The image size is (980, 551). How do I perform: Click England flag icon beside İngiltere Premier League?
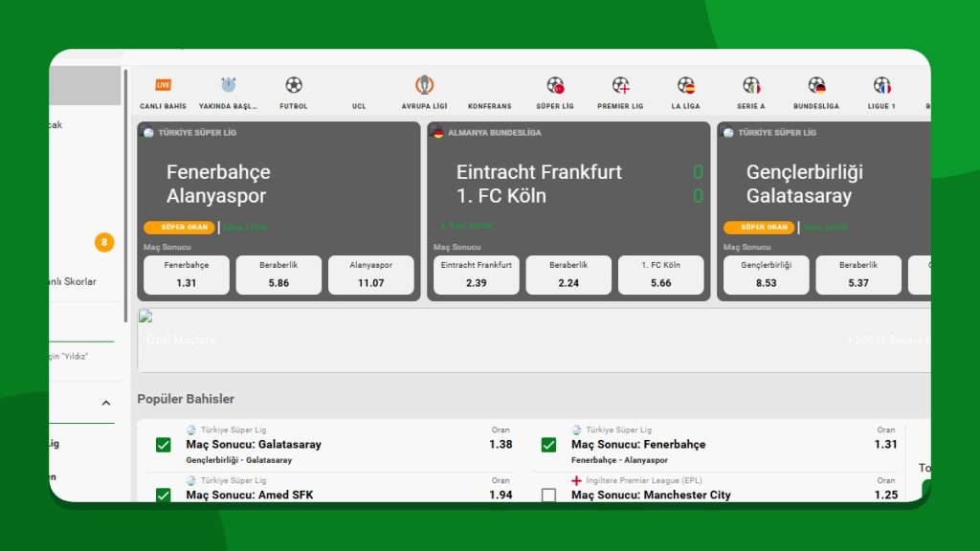click(x=576, y=480)
